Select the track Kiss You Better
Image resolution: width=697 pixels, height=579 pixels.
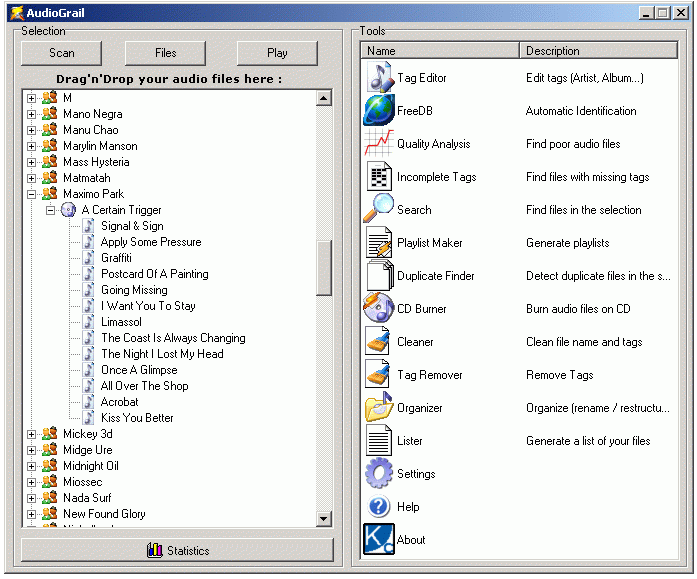point(137,418)
